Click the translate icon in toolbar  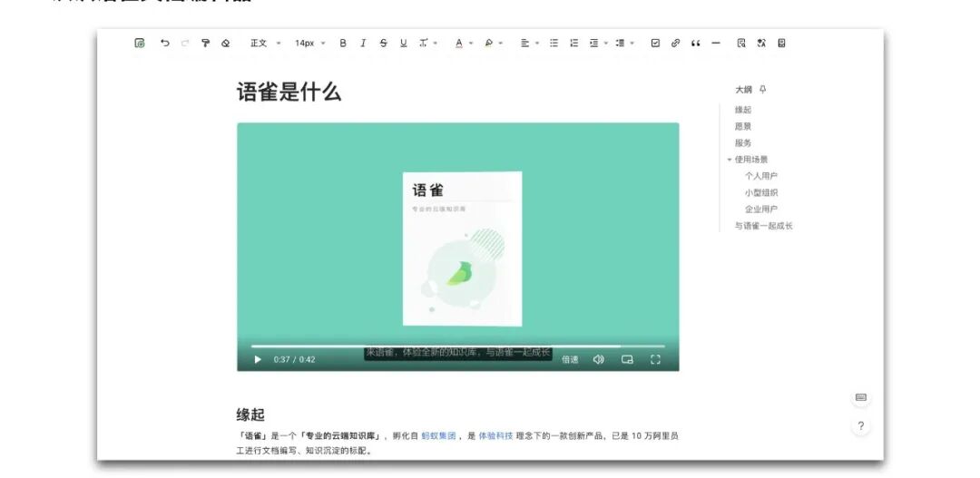(x=761, y=44)
